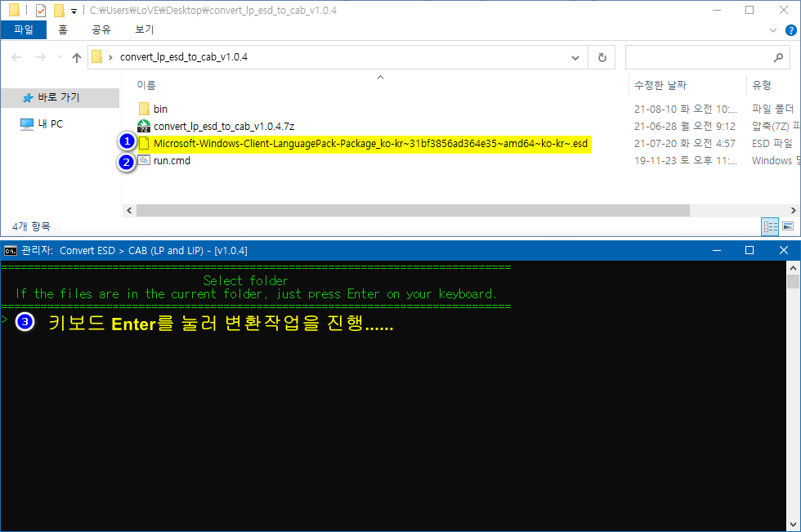Click the address bar folder path text

pyautogui.click(x=183, y=57)
